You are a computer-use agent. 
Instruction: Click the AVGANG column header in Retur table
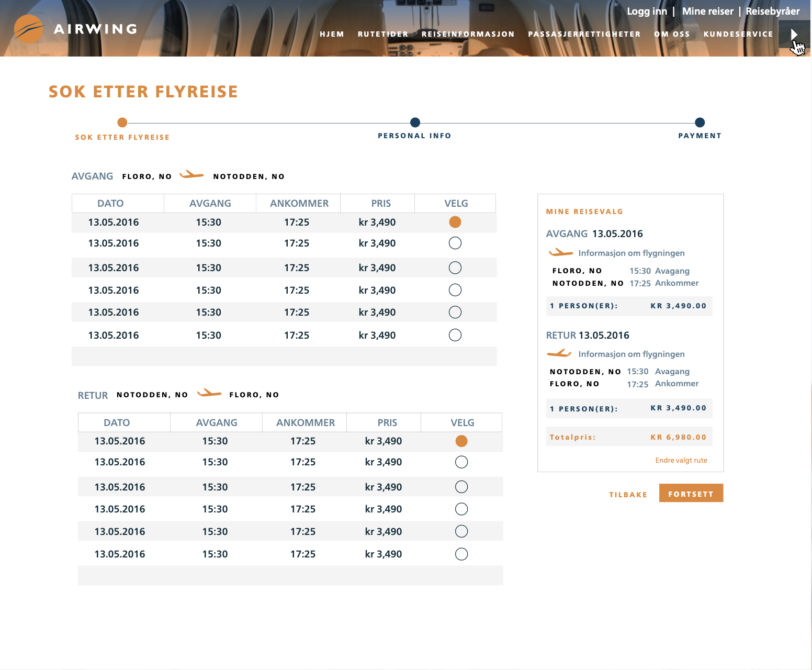click(x=217, y=422)
